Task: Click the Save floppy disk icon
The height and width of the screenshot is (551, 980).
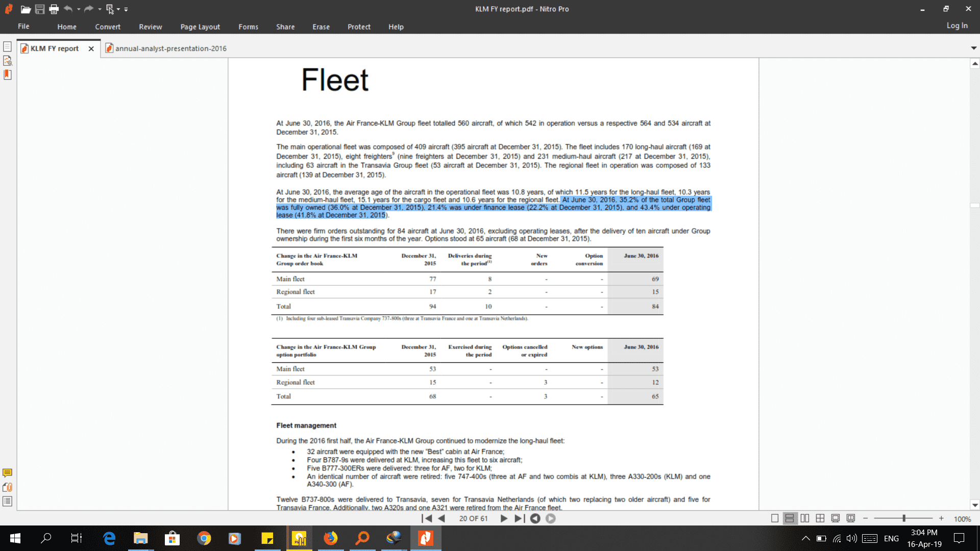Action: click(40, 9)
